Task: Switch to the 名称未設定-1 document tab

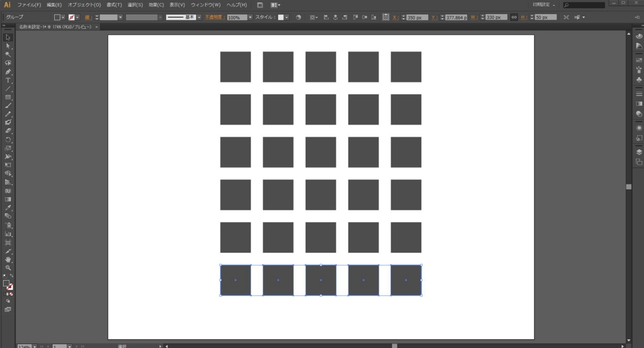Action: [x=55, y=26]
